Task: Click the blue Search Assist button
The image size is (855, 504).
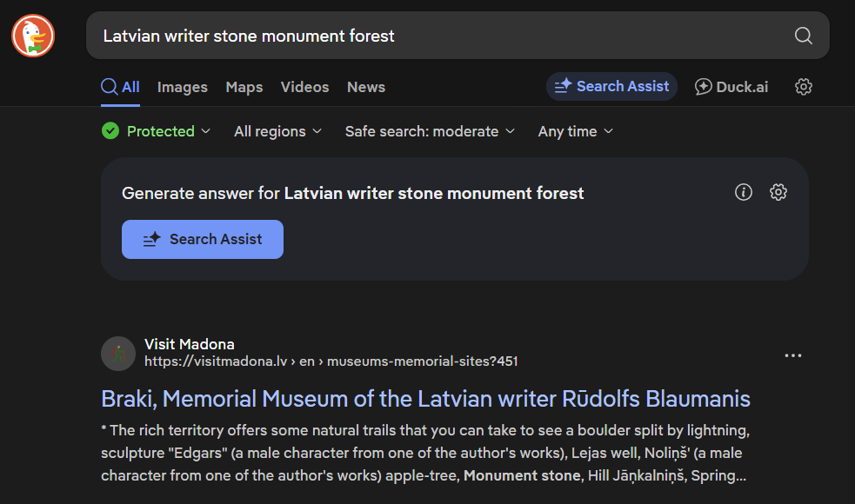Action: coord(203,239)
